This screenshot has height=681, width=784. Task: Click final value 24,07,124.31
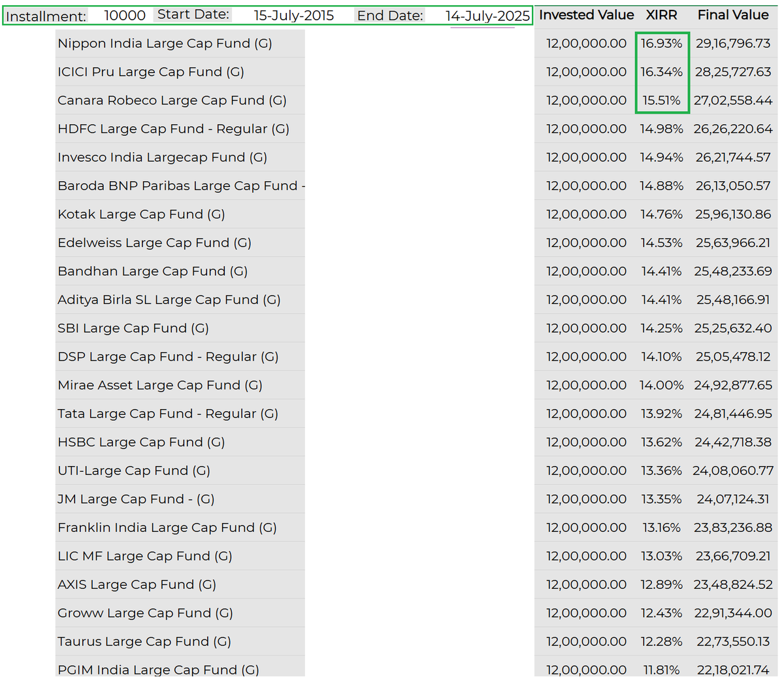tap(733, 499)
